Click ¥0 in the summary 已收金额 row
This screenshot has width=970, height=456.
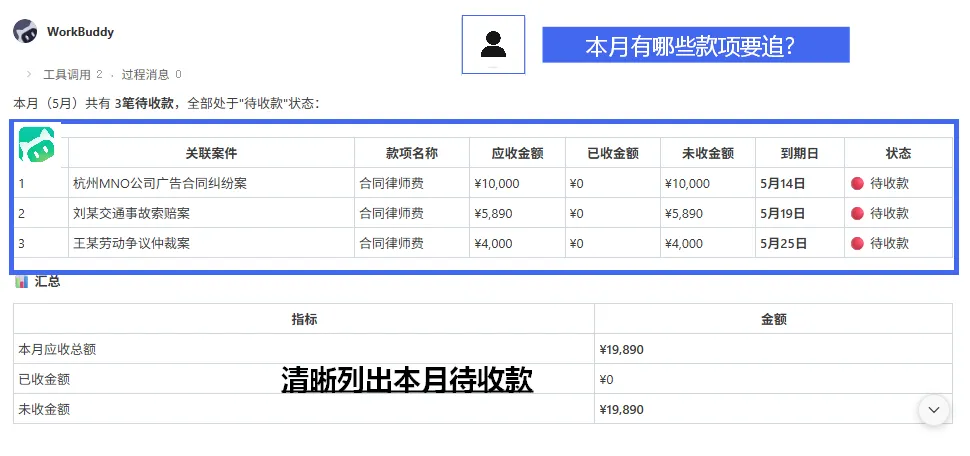[x=606, y=380]
